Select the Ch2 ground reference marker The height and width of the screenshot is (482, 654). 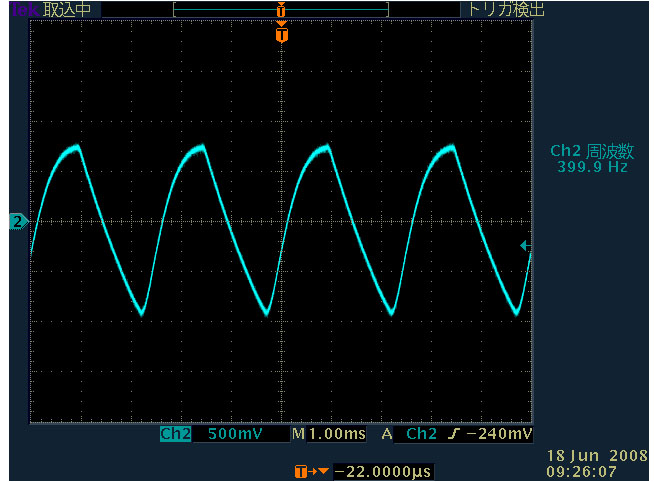tap(16, 221)
